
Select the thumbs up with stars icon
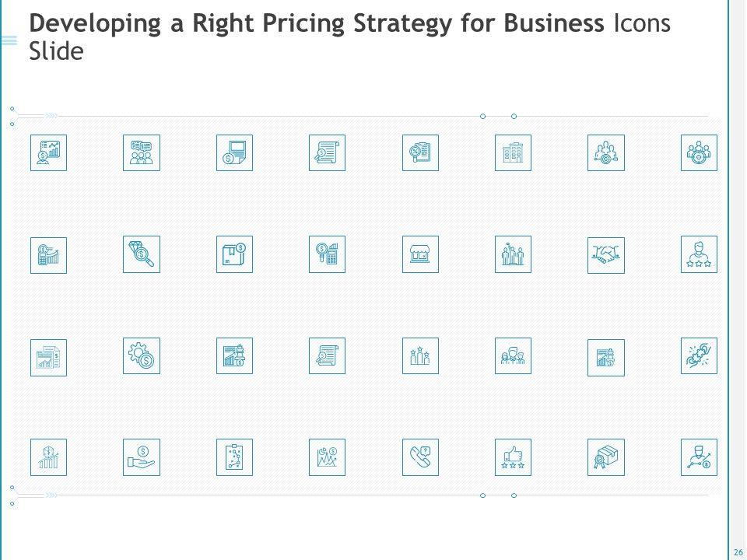click(x=513, y=457)
